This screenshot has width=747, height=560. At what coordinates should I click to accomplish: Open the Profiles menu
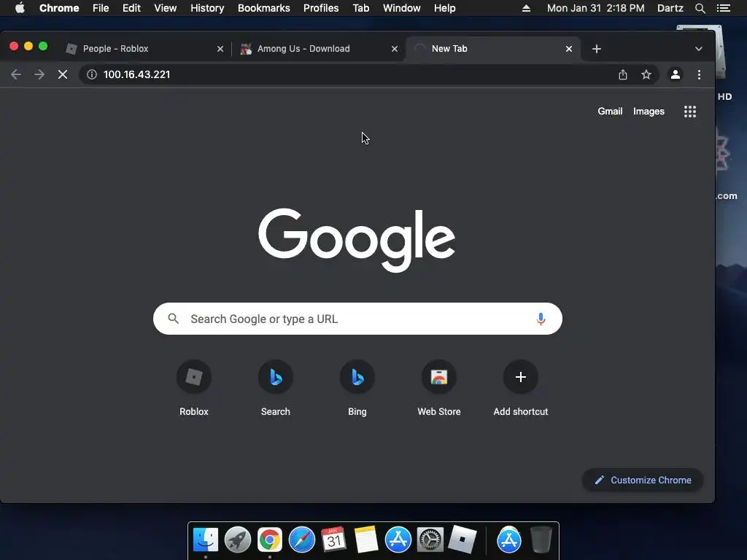(321, 8)
